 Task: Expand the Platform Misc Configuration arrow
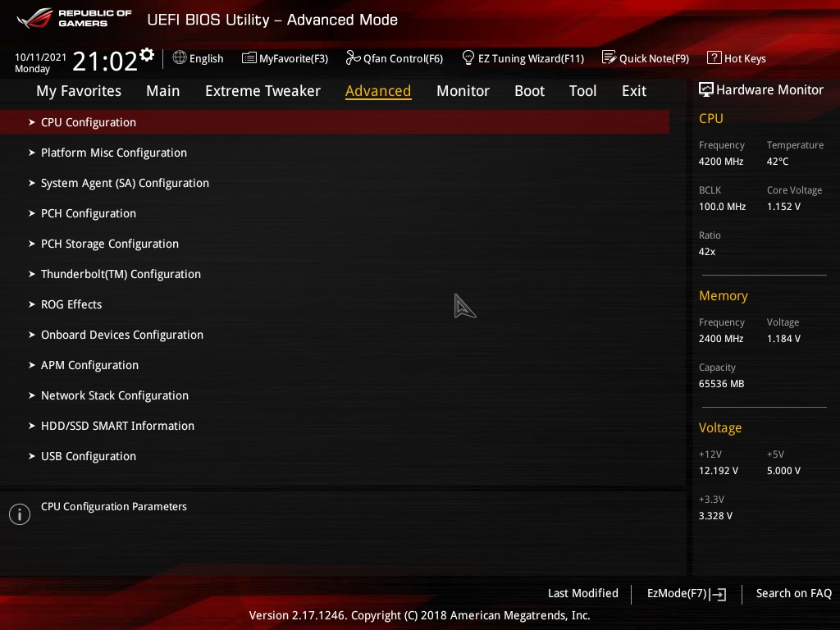pyautogui.click(x=32, y=153)
